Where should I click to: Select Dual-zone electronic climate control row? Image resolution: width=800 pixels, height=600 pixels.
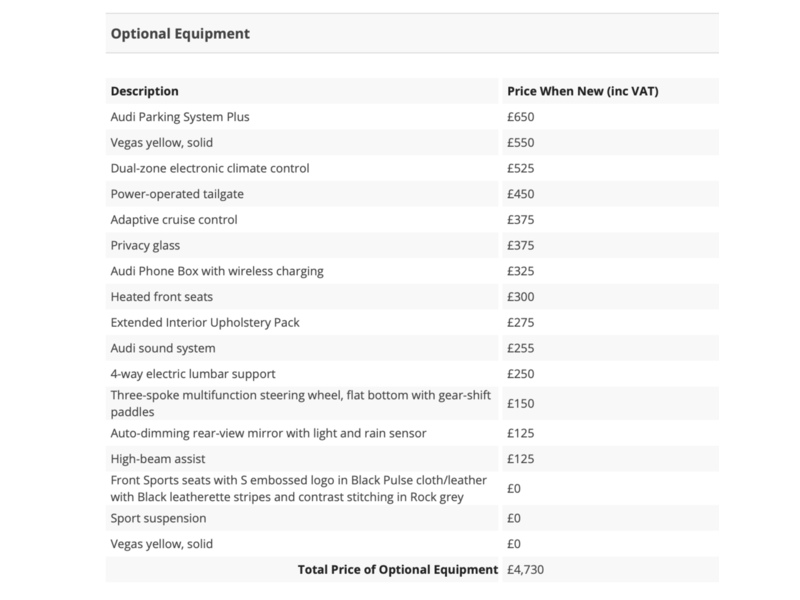pyautogui.click(x=210, y=168)
